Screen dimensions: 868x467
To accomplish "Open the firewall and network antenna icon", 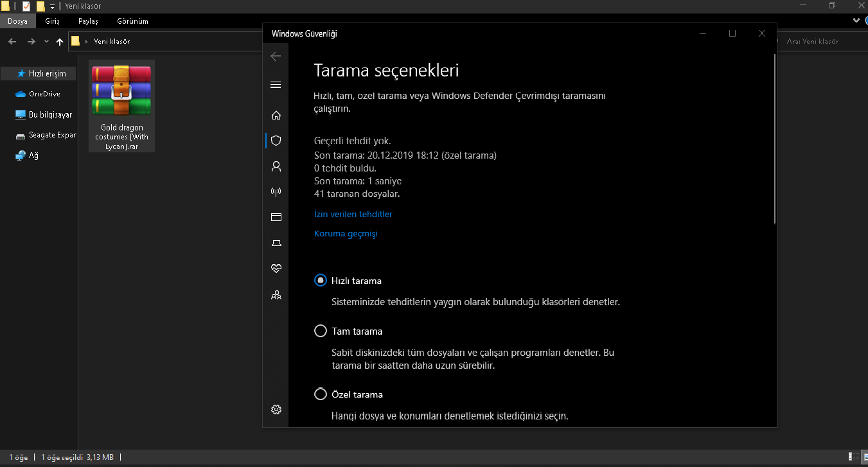I will point(276,191).
